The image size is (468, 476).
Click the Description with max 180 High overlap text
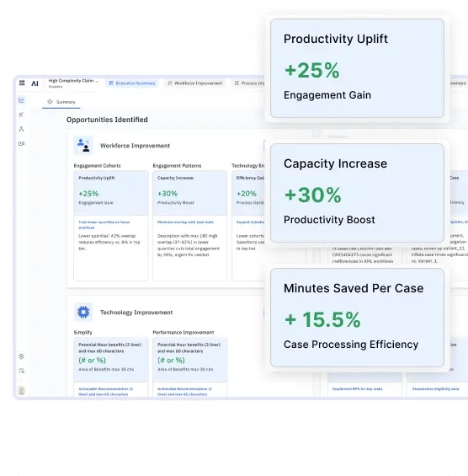189,245
